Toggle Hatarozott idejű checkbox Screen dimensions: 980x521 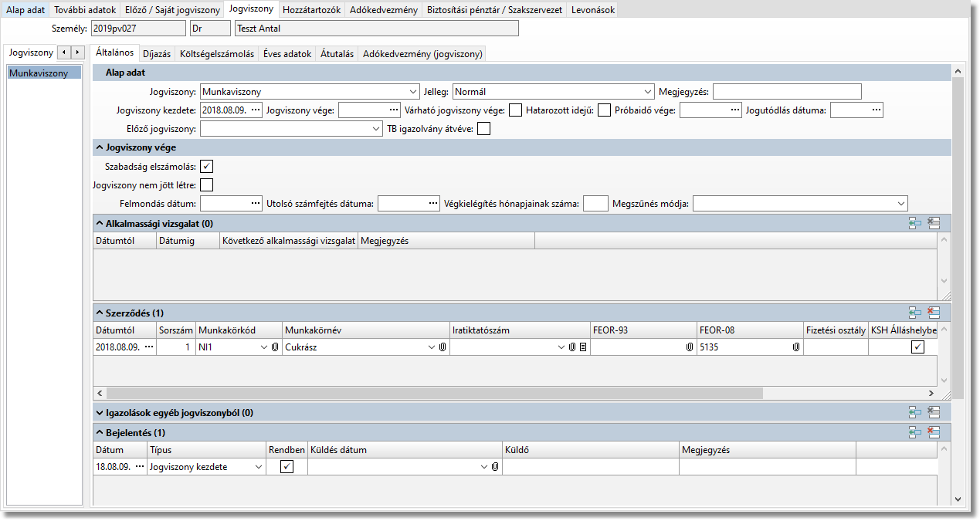(604, 110)
